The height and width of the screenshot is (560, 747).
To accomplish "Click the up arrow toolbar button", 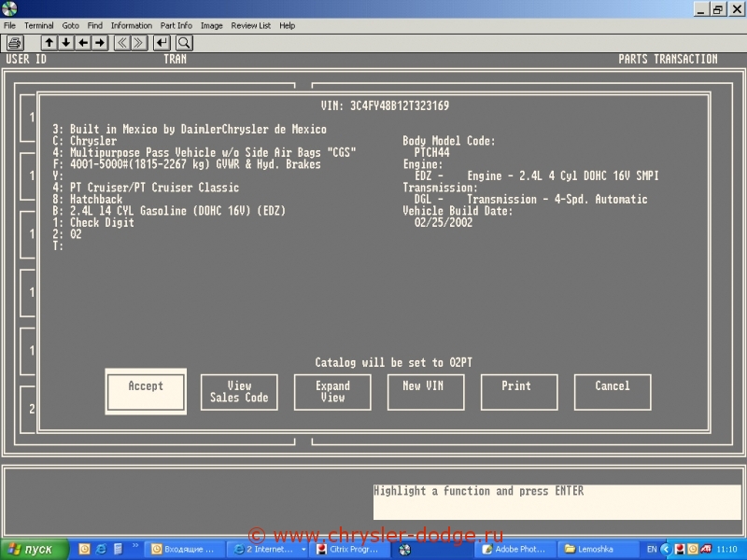I will (49, 43).
